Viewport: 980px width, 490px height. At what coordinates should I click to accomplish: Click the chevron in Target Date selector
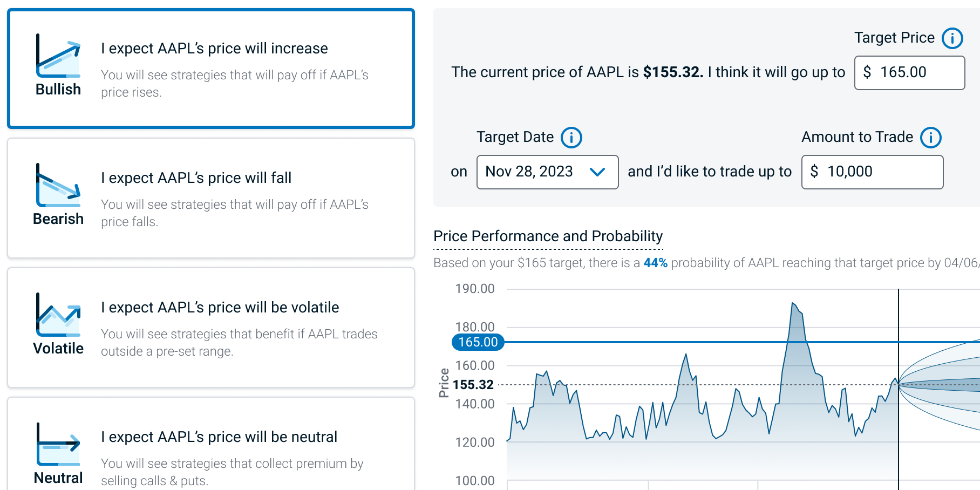pos(597,172)
